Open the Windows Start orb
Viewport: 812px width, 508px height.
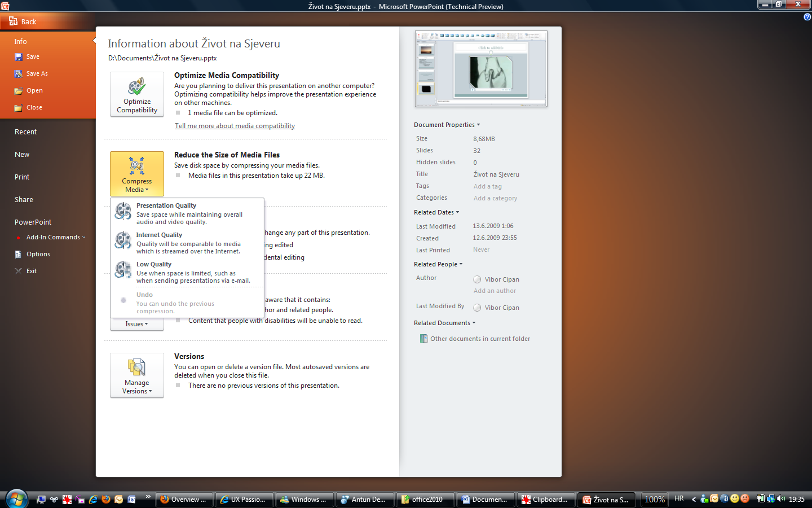tap(16, 499)
